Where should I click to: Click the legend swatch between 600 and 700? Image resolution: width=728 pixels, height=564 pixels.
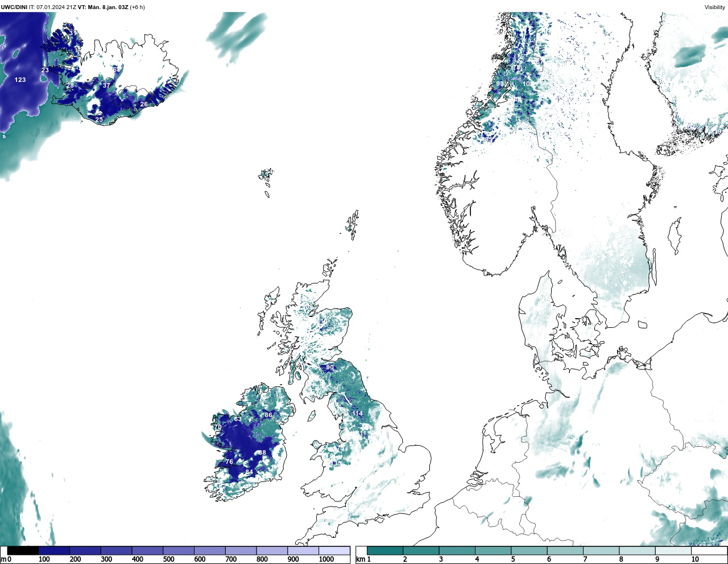(x=209, y=551)
